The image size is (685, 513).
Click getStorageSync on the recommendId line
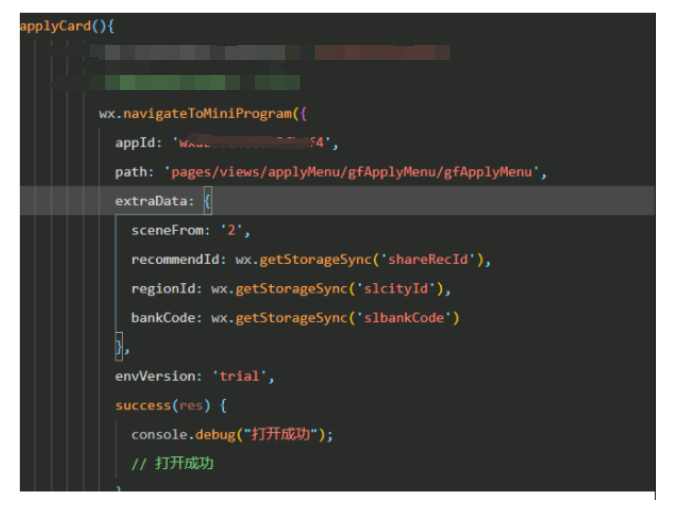(x=315, y=260)
